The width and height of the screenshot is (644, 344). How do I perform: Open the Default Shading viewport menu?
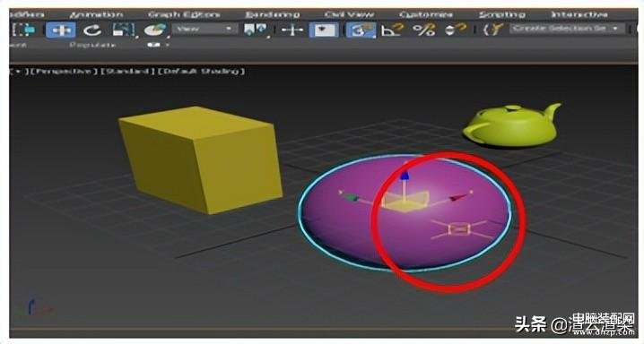(x=201, y=71)
